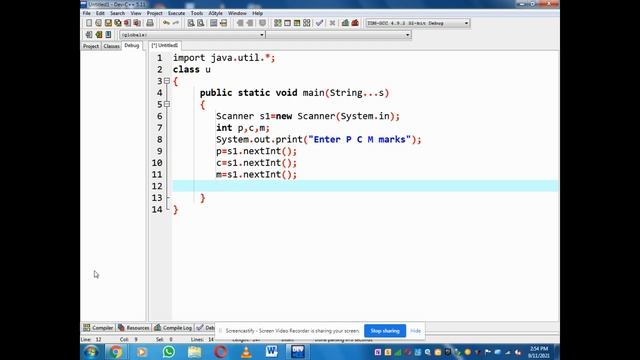
Task: Click the Debug check mark icon
Action: coord(320,23)
